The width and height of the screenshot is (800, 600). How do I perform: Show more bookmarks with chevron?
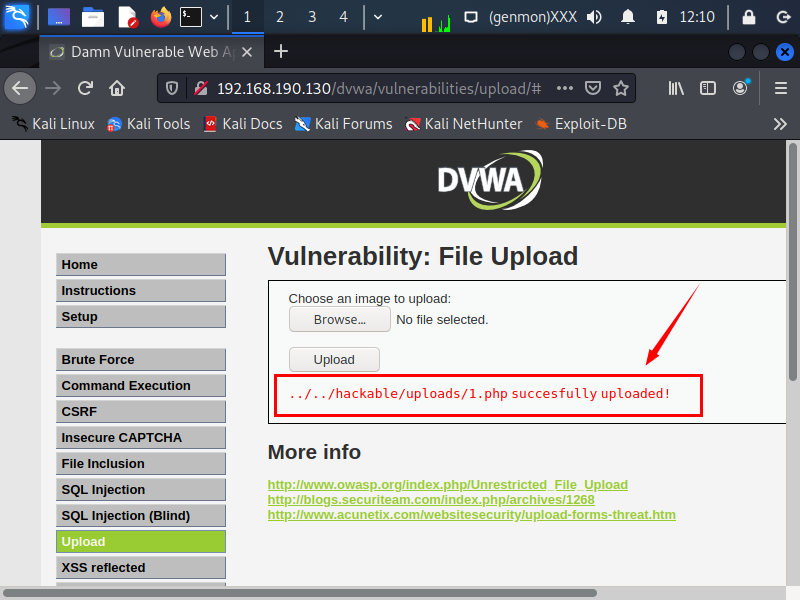pyautogui.click(x=780, y=124)
